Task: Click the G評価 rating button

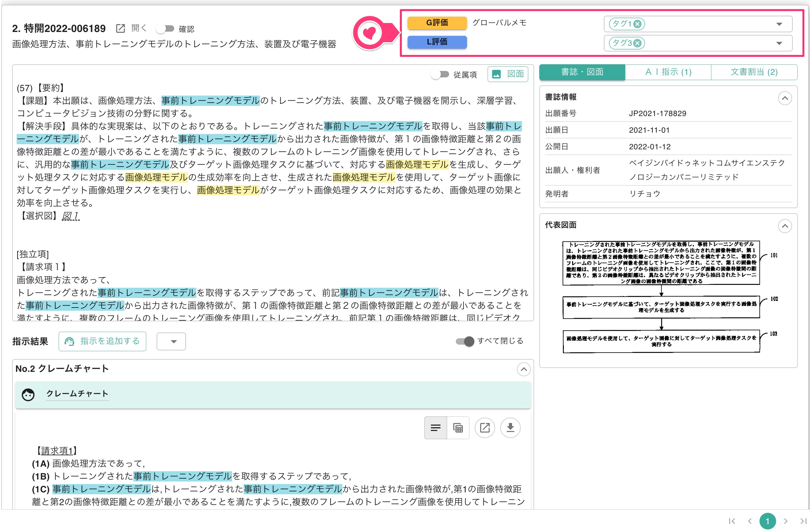Action: (437, 22)
